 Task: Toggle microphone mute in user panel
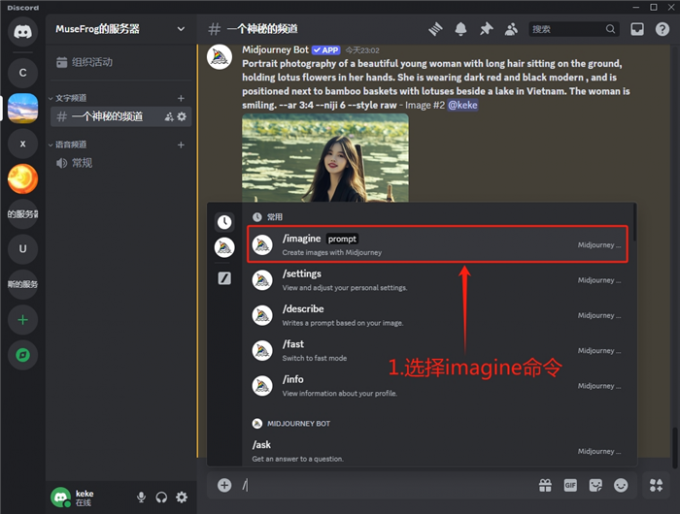(141, 497)
